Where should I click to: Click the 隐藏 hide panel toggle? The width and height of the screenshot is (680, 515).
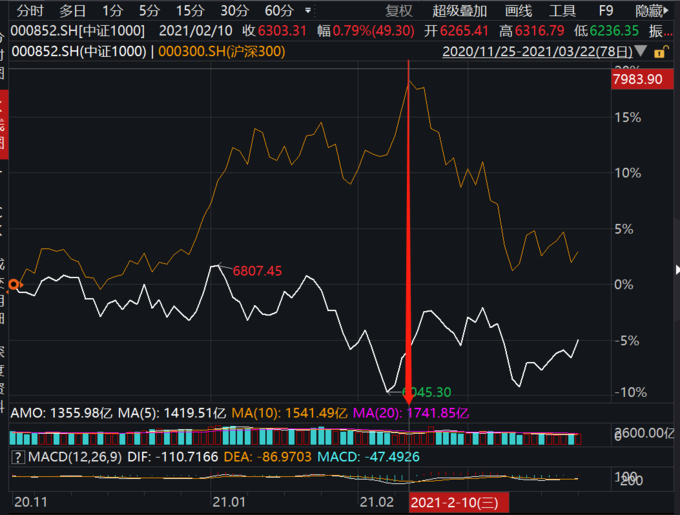pyautogui.click(x=651, y=11)
